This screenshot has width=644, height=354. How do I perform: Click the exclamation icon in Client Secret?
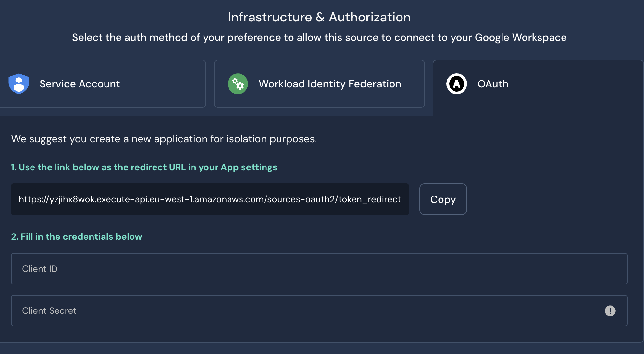point(610,311)
